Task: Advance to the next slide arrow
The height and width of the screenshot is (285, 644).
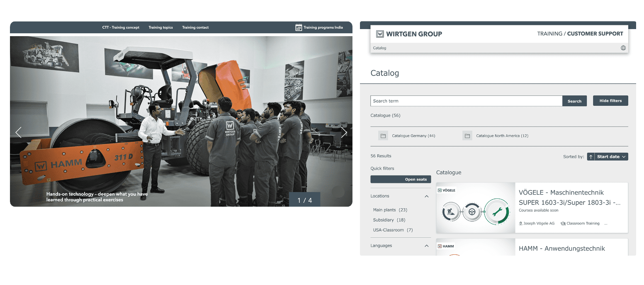Action: pos(344,132)
